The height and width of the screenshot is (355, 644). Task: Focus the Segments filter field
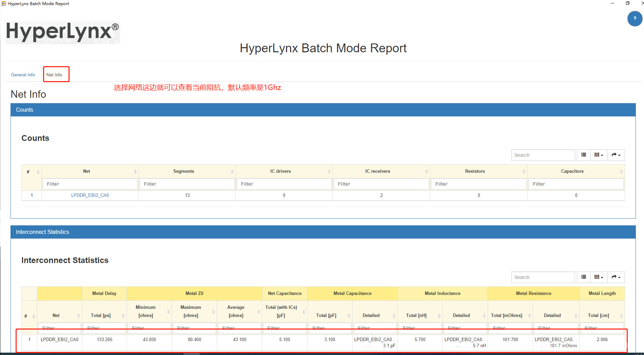187,184
